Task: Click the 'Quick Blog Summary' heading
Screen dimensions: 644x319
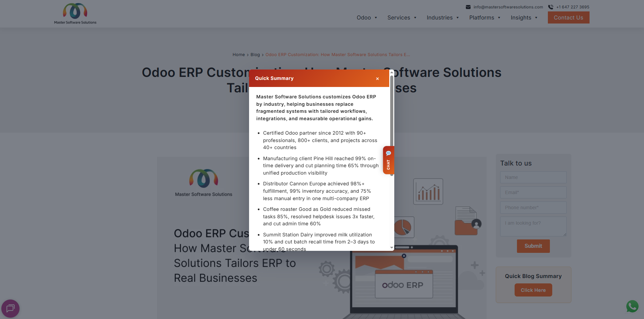Action: [533, 276]
